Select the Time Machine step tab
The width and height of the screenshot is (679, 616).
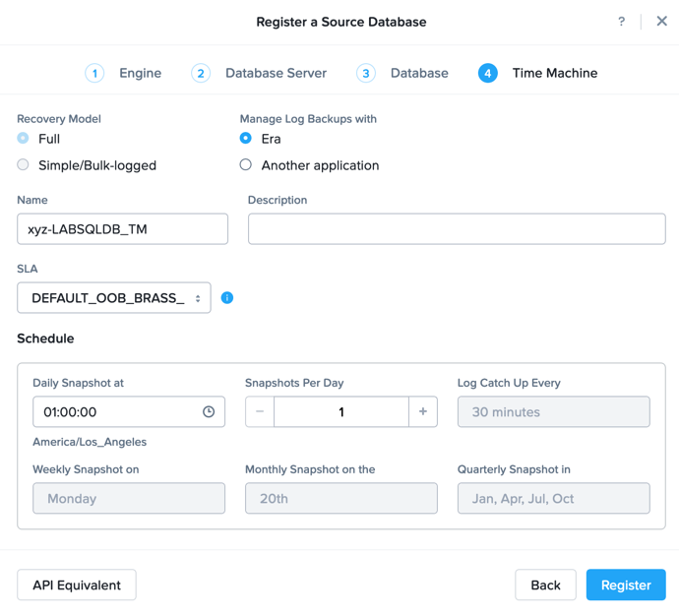click(555, 73)
